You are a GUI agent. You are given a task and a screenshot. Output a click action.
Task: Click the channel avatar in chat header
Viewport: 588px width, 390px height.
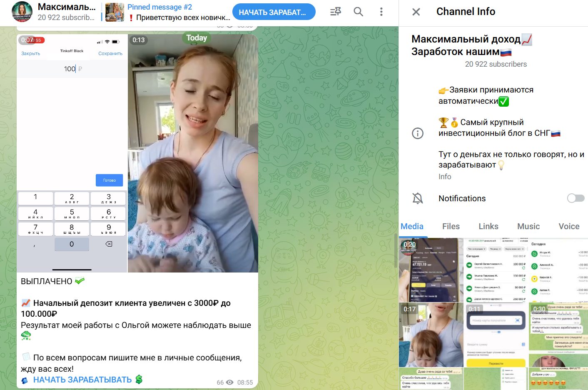point(22,12)
